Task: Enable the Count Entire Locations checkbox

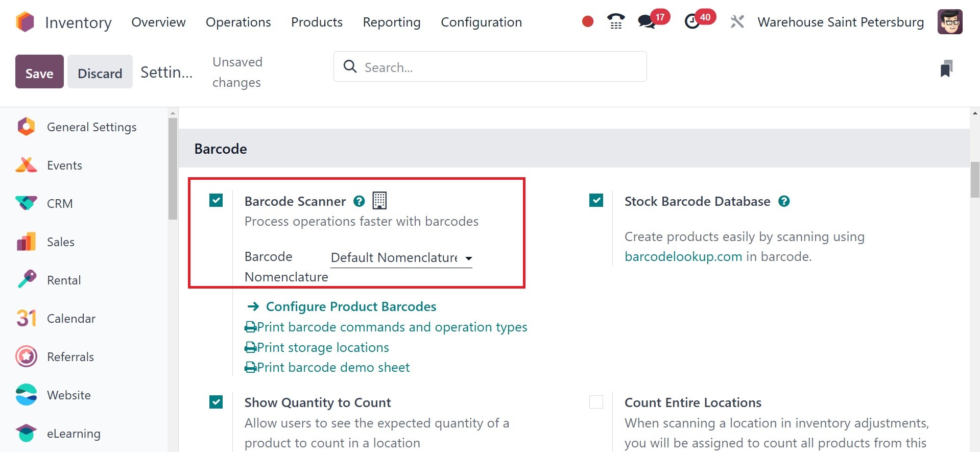Action: coord(596,402)
